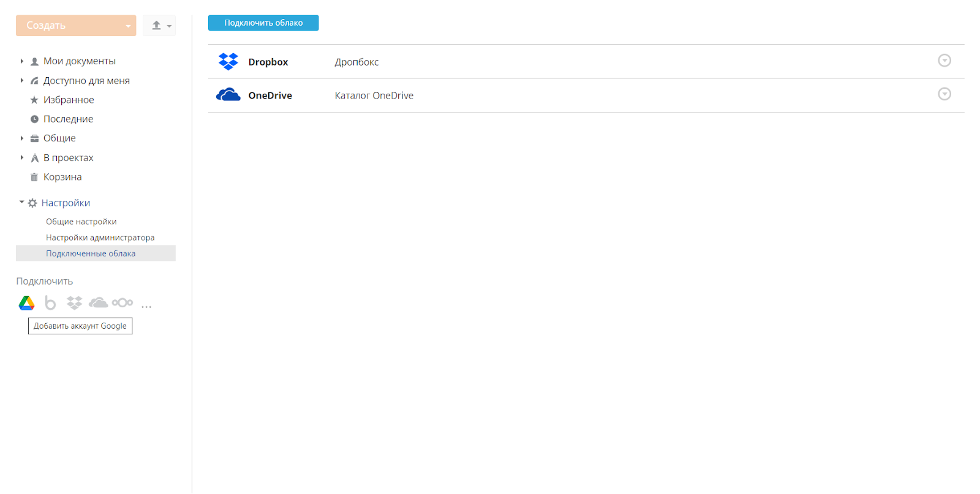Click the trash bin icon

point(34,177)
